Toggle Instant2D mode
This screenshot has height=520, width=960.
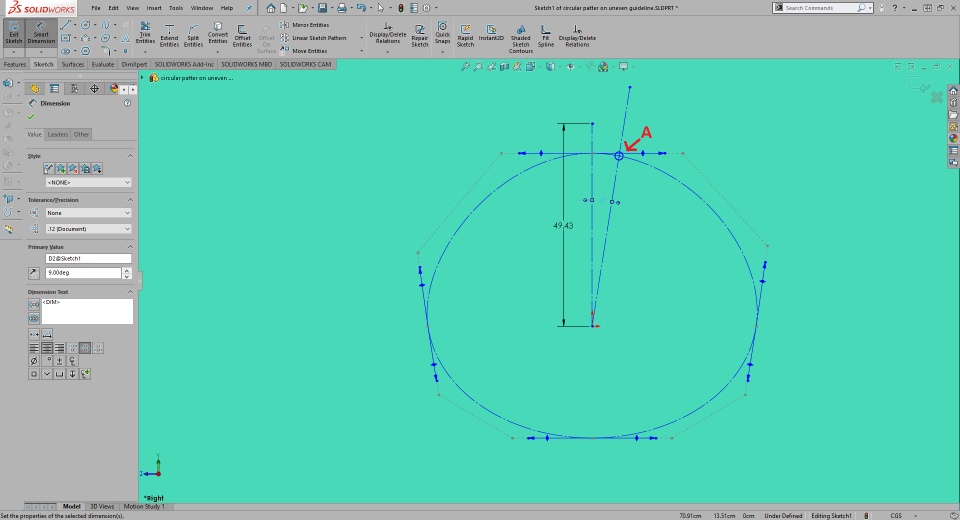[x=491, y=33]
